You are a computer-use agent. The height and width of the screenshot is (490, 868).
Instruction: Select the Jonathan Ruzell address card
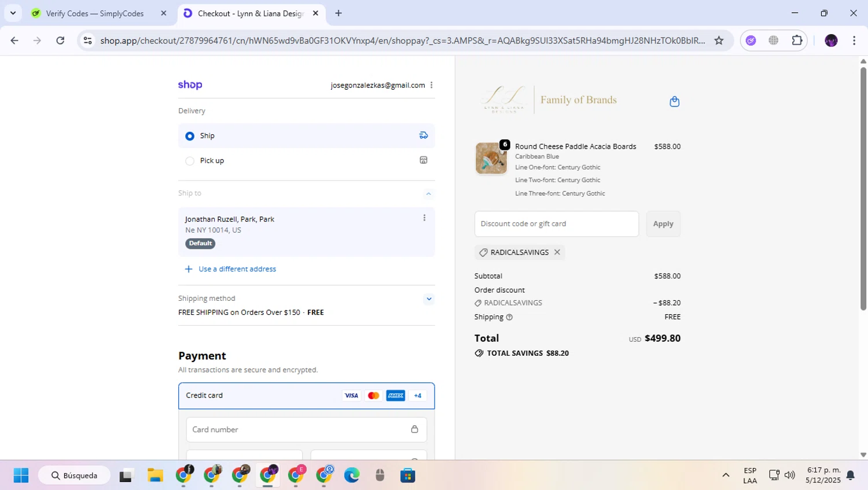(306, 232)
